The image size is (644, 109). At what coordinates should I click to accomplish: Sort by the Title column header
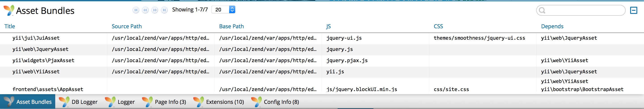tap(10, 26)
